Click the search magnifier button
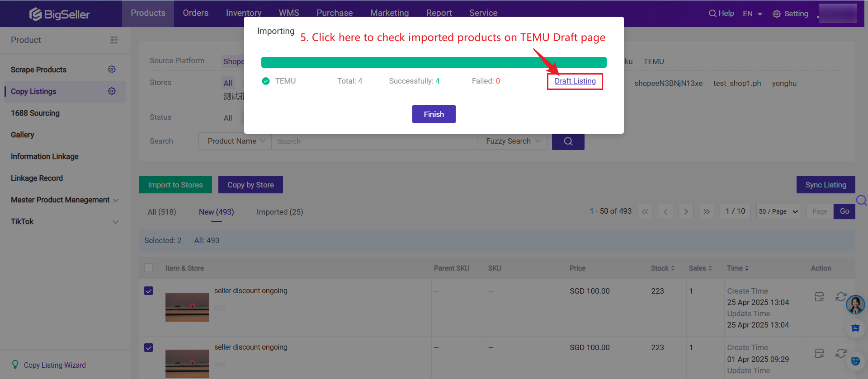 [x=568, y=141]
